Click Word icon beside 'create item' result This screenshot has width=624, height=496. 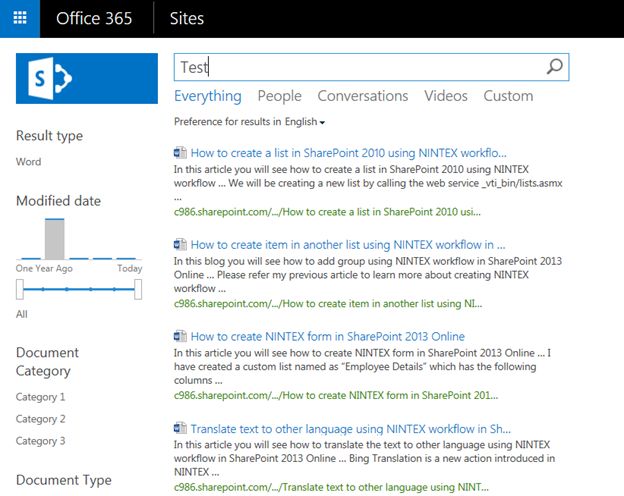click(180, 244)
